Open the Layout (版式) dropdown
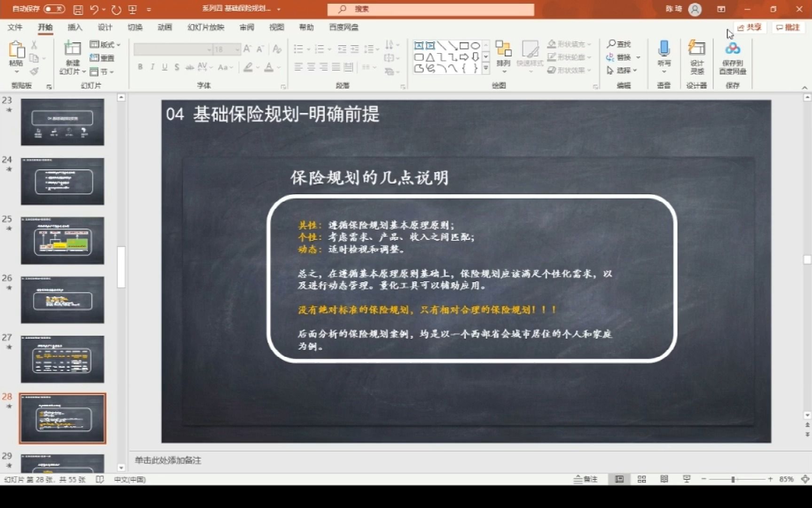 [x=105, y=44]
